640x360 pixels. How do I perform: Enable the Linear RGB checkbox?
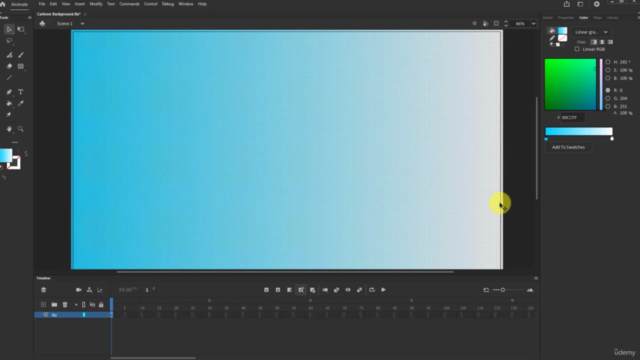pyautogui.click(x=577, y=49)
